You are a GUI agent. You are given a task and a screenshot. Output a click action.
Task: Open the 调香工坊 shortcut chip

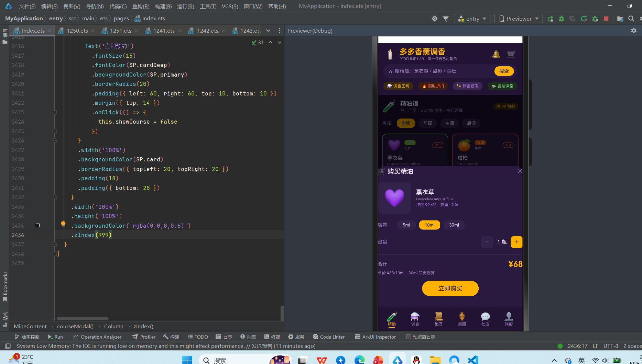coord(399,86)
